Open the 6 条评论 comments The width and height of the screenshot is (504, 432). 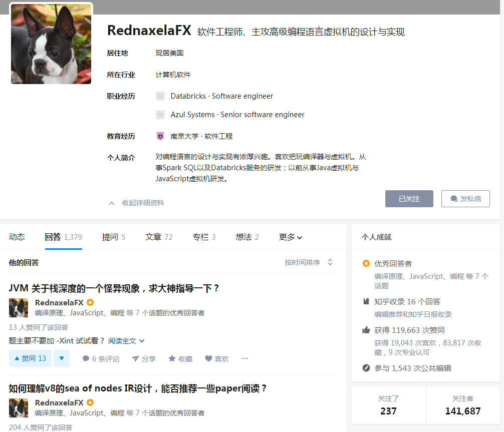(x=101, y=358)
